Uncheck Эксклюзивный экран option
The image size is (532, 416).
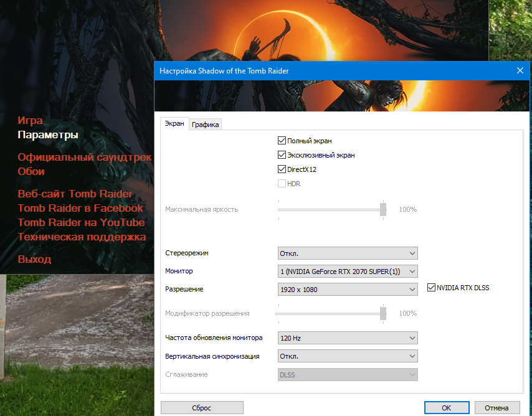coord(282,154)
